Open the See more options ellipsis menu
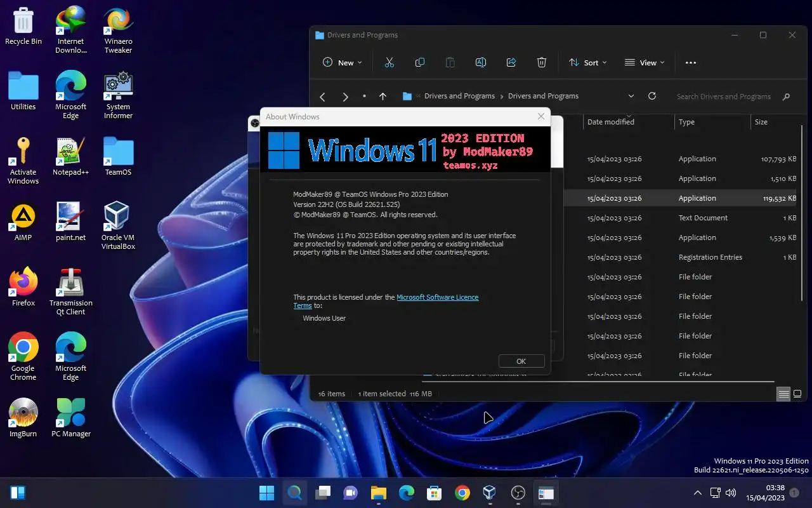Viewport: 812px width, 508px height. click(691, 62)
